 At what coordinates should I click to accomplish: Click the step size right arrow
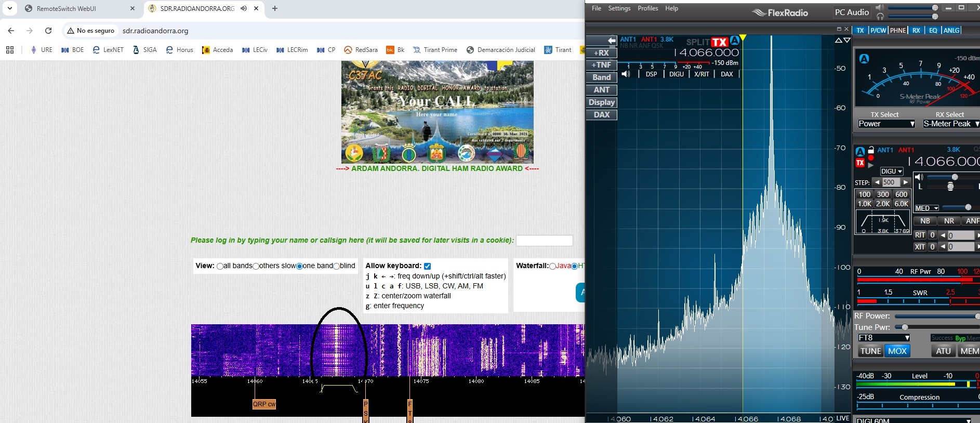pos(906,182)
